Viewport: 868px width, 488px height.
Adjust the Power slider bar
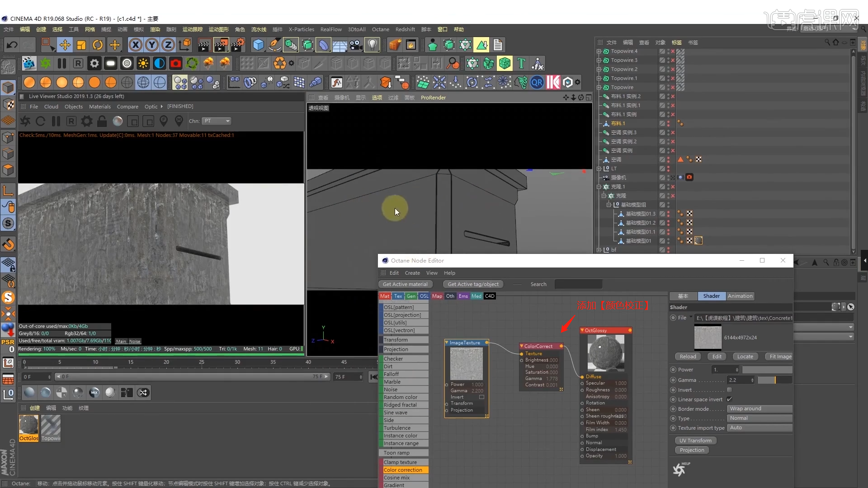[x=767, y=370]
